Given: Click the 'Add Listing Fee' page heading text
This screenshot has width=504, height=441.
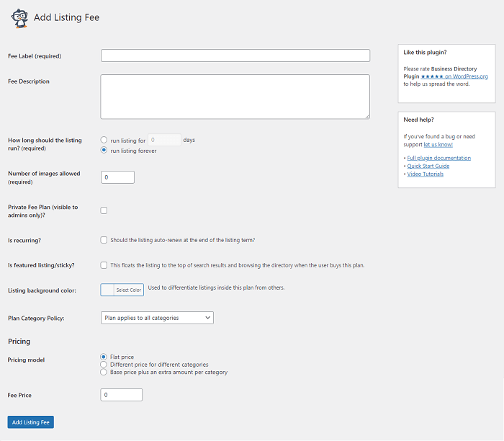Looking at the screenshot, I should [66, 17].
